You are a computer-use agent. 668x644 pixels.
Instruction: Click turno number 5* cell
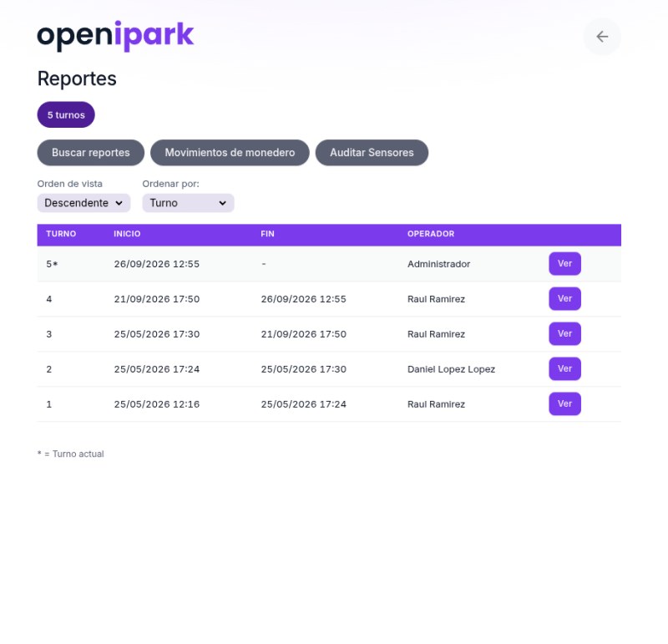tap(52, 264)
